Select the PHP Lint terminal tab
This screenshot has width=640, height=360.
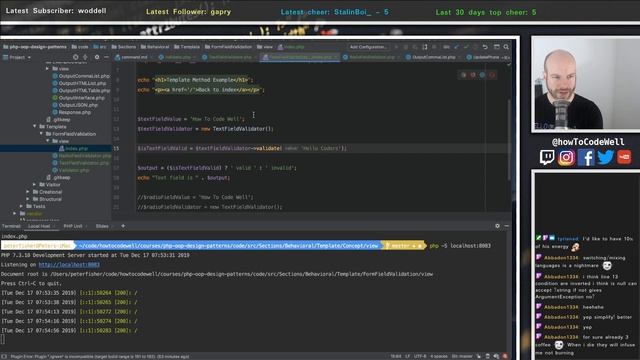click(73, 226)
